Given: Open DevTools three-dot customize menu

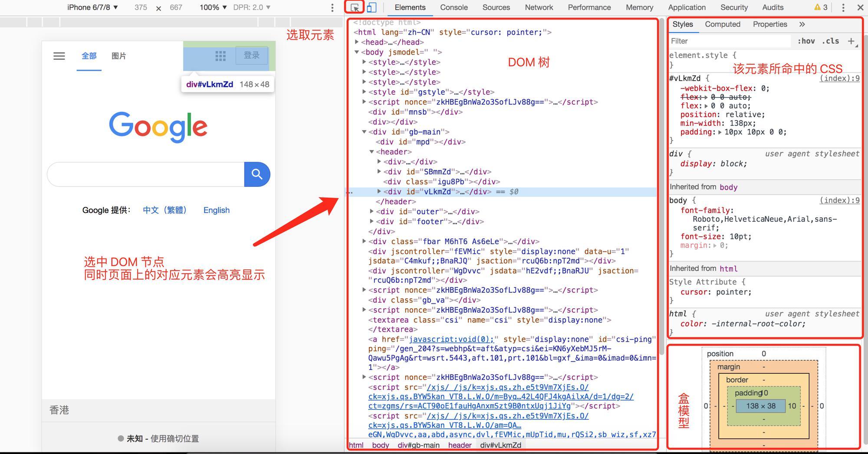Looking at the screenshot, I should coord(843,7).
